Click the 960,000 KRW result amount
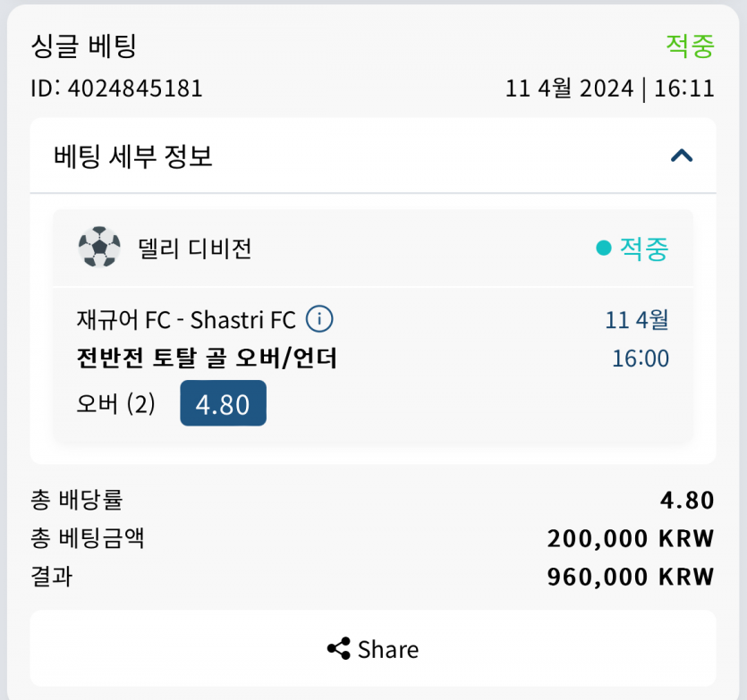Image resolution: width=747 pixels, height=700 pixels. (631, 577)
